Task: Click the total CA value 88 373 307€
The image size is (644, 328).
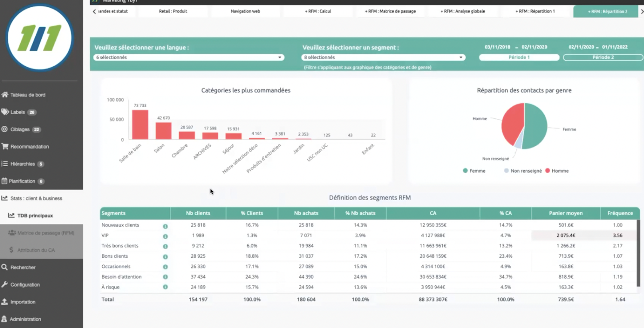Action: [432, 299]
